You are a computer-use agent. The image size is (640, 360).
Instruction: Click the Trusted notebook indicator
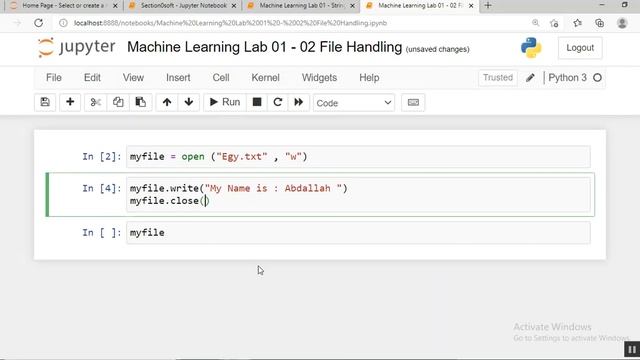(498, 78)
